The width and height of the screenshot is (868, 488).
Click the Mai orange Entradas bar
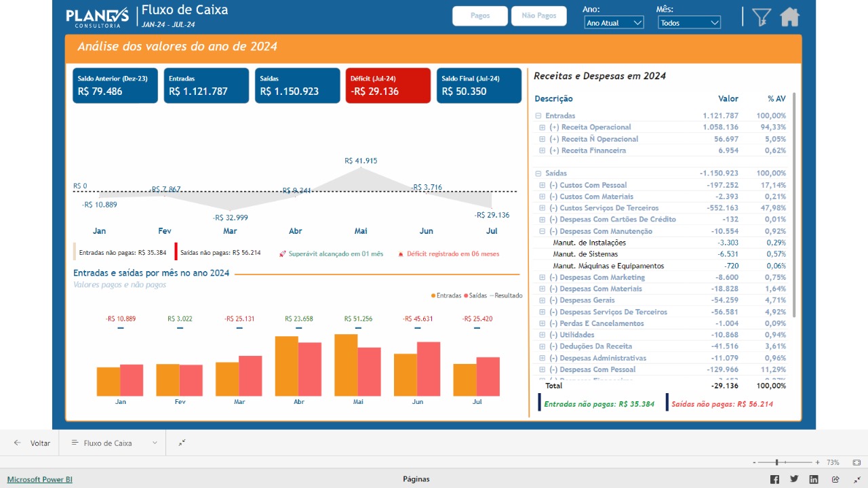(346, 365)
